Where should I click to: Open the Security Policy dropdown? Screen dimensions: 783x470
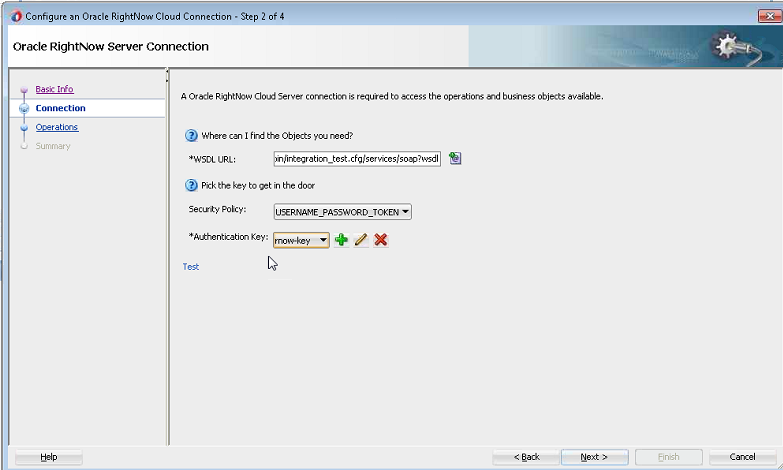[343, 212]
